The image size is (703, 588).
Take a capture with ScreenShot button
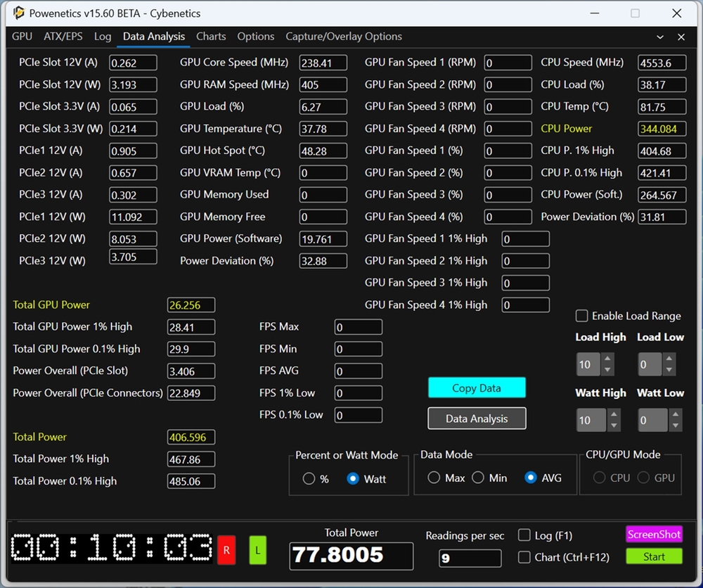[x=654, y=535]
